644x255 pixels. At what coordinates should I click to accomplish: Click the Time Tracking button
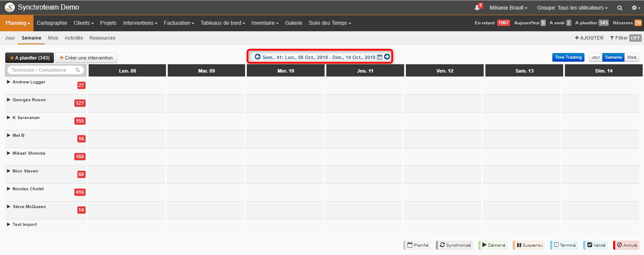tap(568, 57)
